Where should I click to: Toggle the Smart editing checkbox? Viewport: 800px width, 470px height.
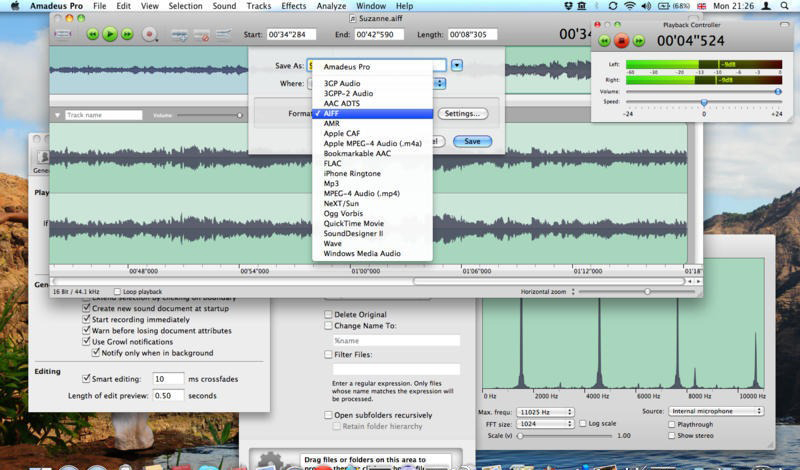tap(85, 380)
